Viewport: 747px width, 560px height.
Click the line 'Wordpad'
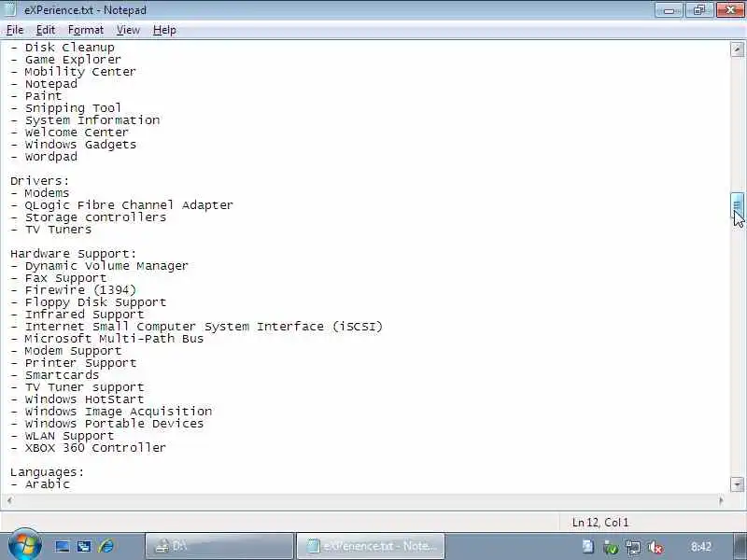[x=44, y=157]
